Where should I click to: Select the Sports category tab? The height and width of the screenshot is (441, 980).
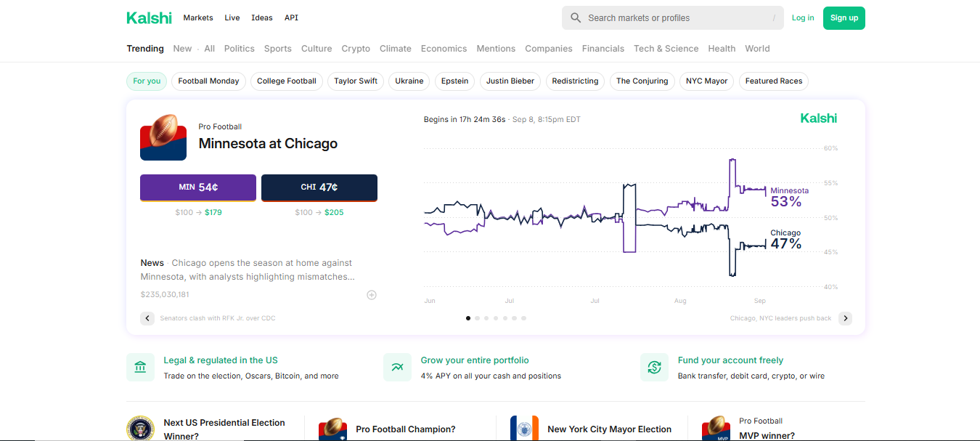(x=277, y=49)
